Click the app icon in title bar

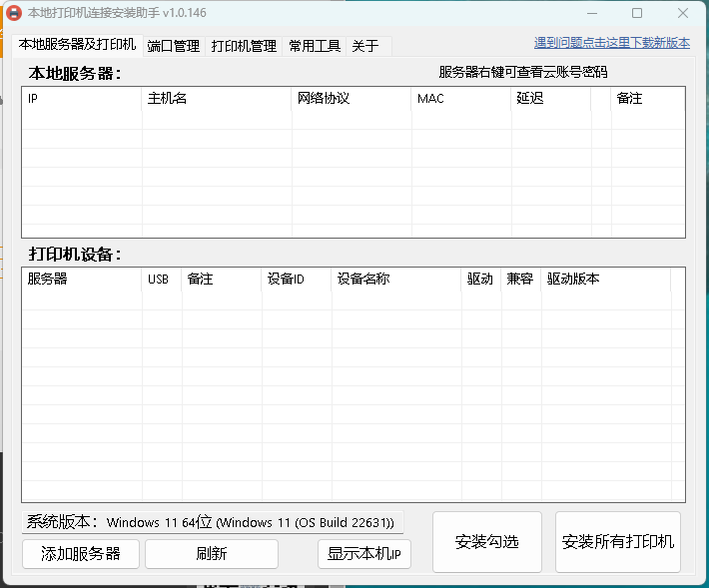(x=15, y=13)
